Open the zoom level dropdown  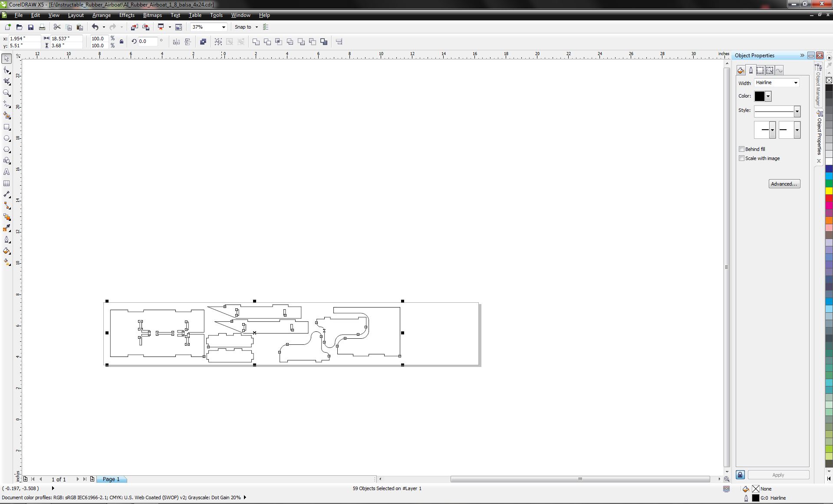tap(224, 27)
